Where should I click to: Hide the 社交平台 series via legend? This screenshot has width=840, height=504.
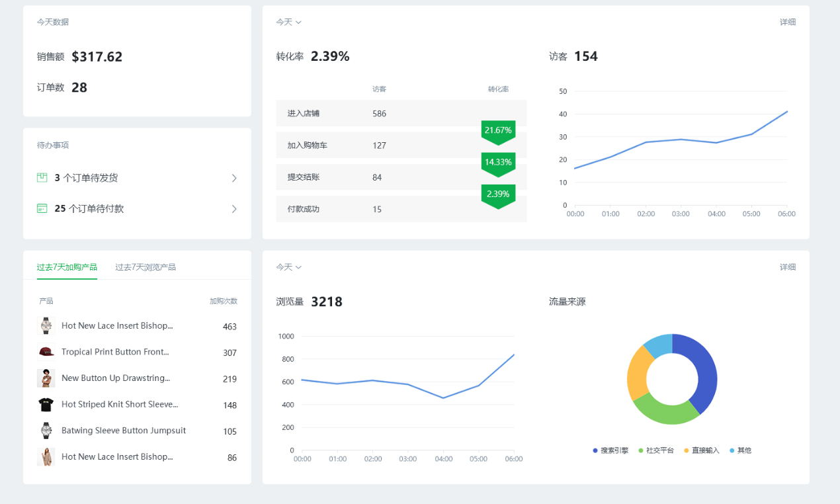click(x=655, y=450)
